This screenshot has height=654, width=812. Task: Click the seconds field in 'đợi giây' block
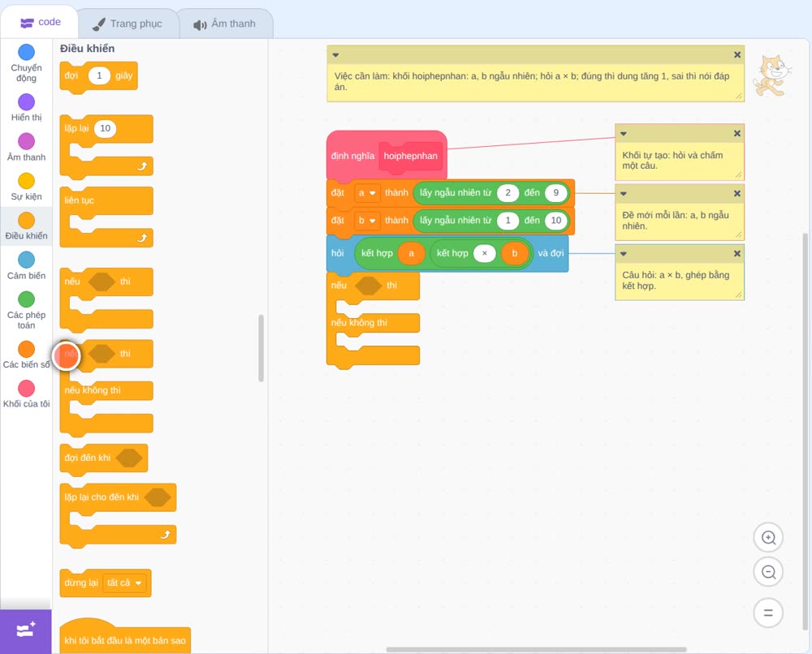pyautogui.click(x=99, y=75)
